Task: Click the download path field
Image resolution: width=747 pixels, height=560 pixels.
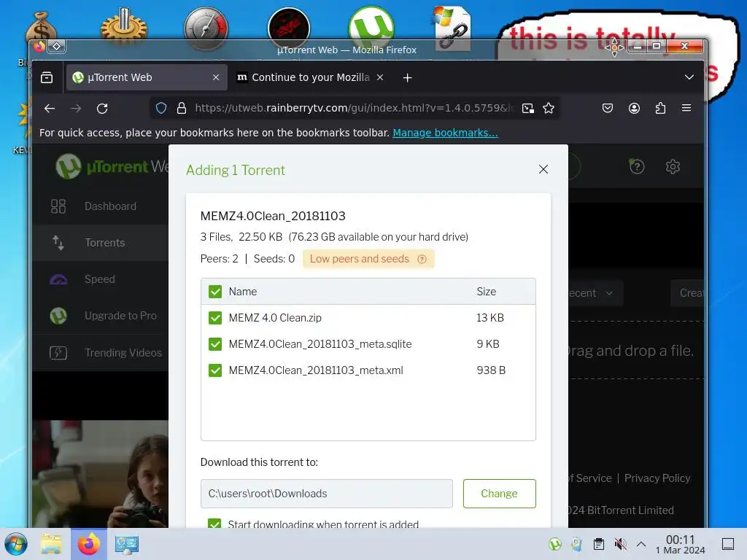Action: pos(326,494)
